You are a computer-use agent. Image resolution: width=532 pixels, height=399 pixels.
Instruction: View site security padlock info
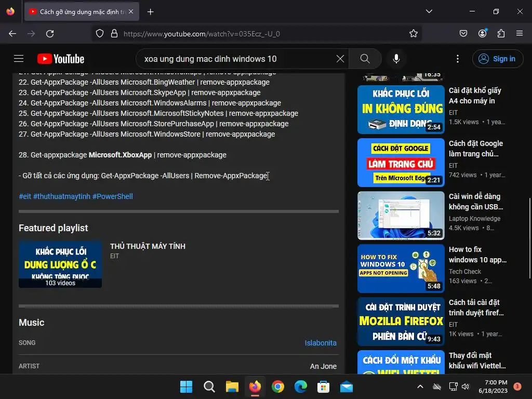114,34
